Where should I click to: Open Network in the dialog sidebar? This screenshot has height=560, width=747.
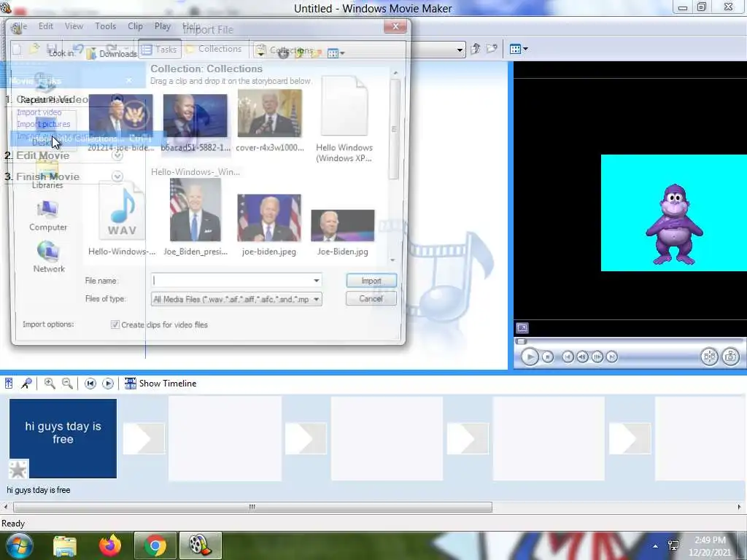(x=49, y=257)
